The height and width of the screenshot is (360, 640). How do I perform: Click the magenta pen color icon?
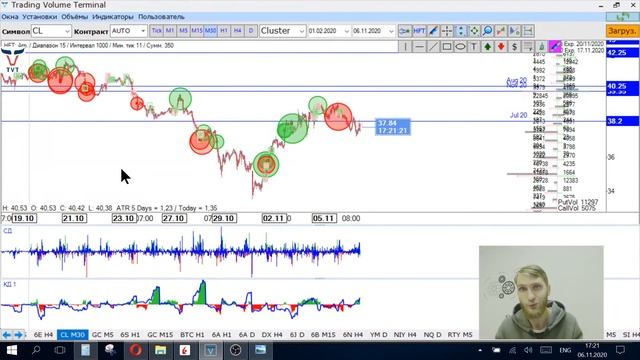pyautogui.click(x=555, y=47)
